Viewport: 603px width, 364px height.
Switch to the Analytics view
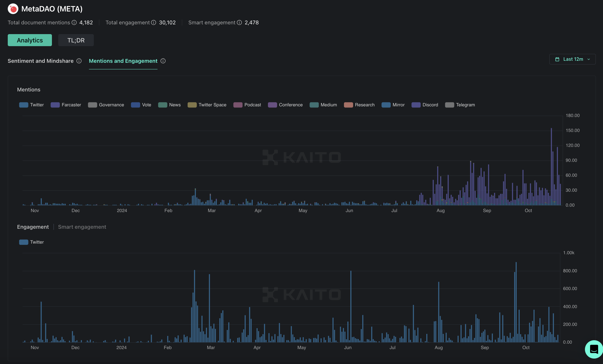[x=30, y=40]
